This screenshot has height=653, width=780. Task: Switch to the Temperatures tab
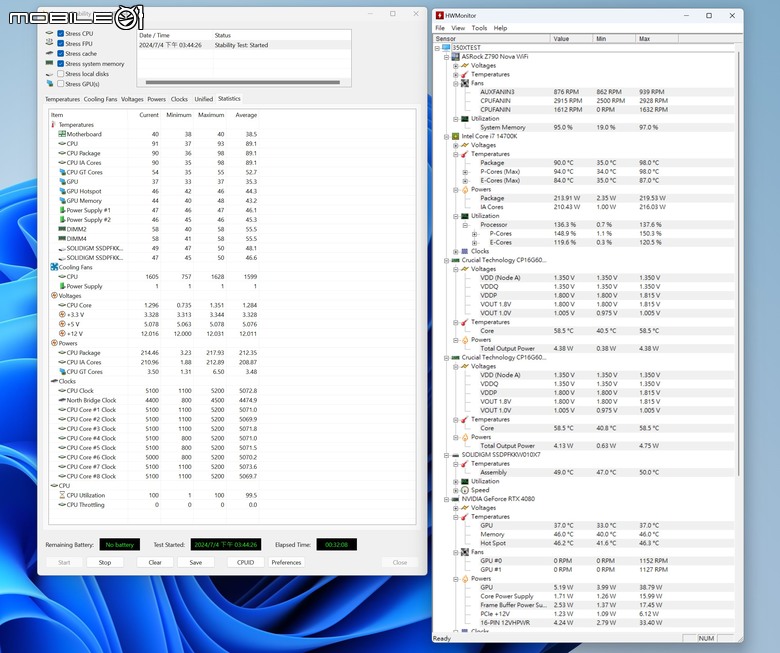pyautogui.click(x=62, y=99)
